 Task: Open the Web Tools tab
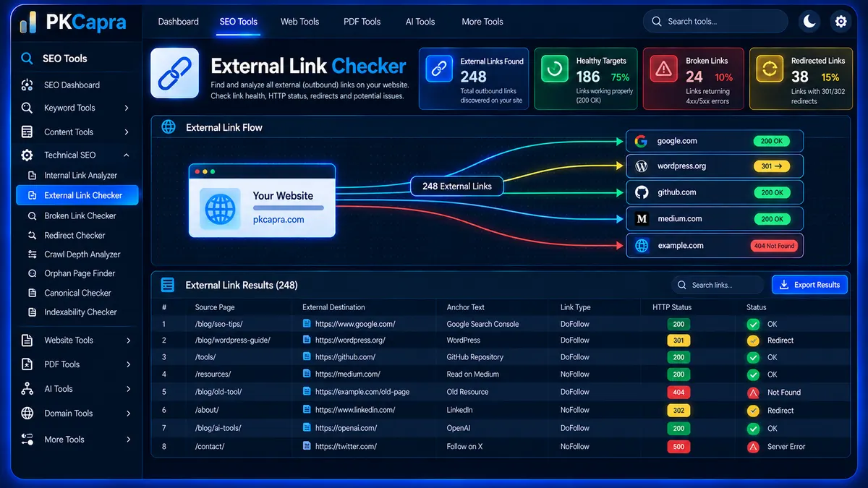(299, 22)
